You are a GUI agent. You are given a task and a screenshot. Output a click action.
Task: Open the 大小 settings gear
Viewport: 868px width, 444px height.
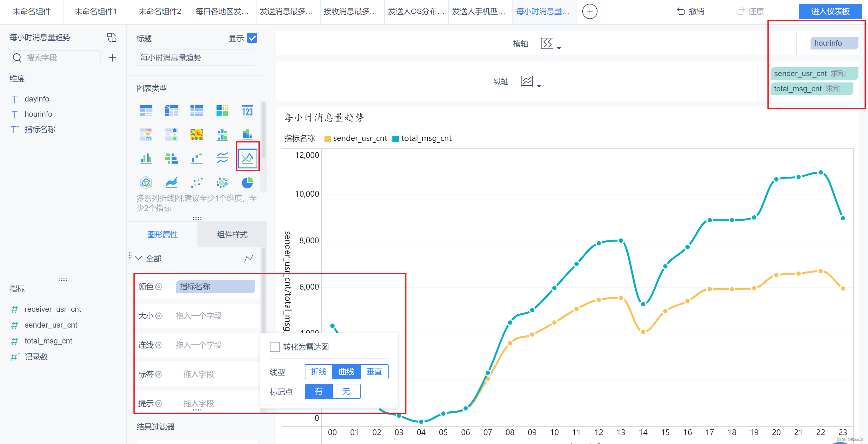[x=159, y=316]
